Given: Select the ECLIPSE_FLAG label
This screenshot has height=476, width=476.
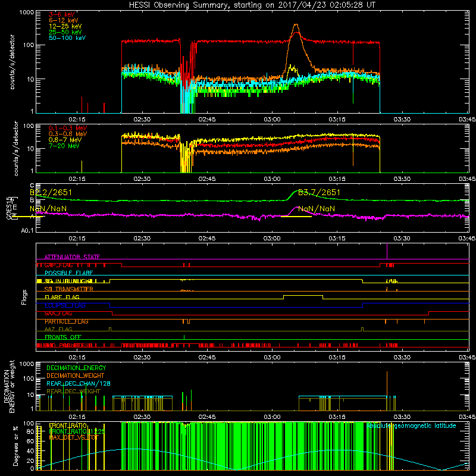Looking at the screenshot, I should coord(65,305).
